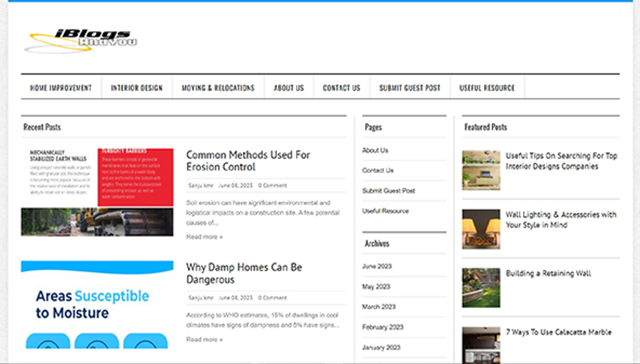The width and height of the screenshot is (640, 364).
Task: Click Read more under damp homes excerpt
Action: [204, 340]
